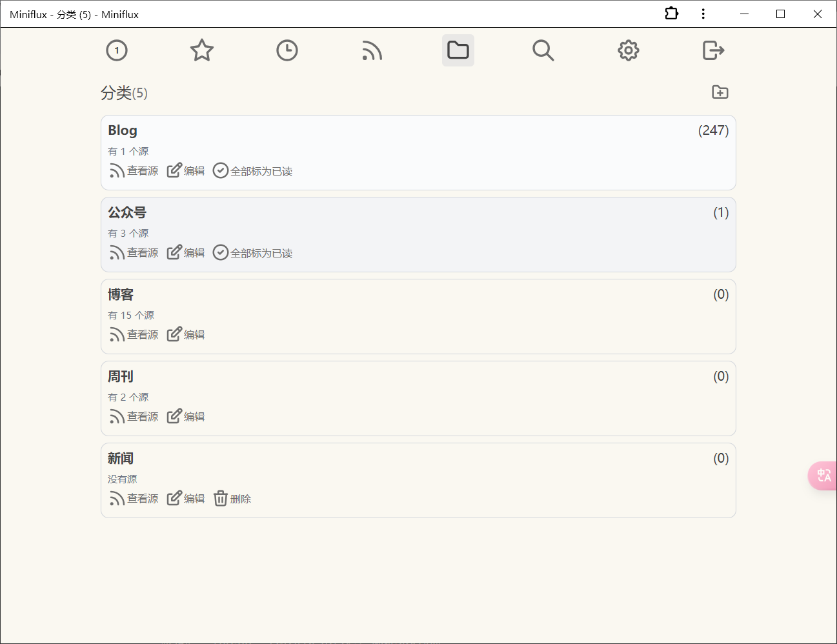
Task: Edit the 博客 category
Action: tap(186, 334)
